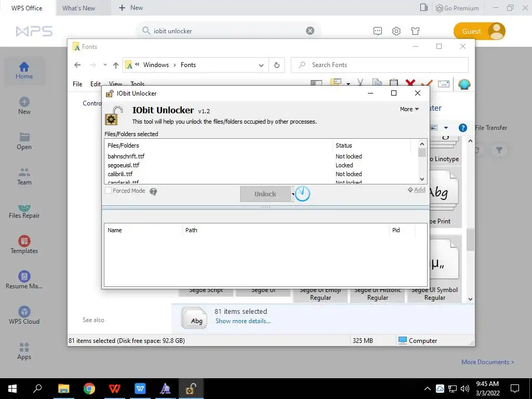Screen dimensions: 532x399
Task: Open the More Documents link
Action: [x=487, y=362]
